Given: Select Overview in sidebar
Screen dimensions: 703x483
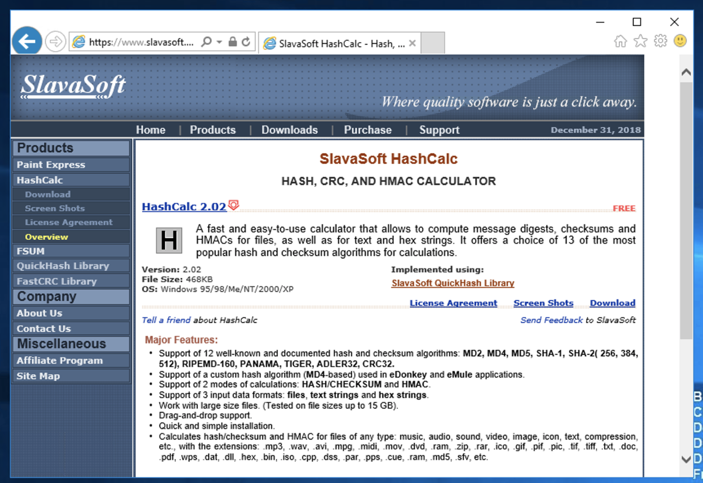Looking at the screenshot, I should click(x=71, y=236).
